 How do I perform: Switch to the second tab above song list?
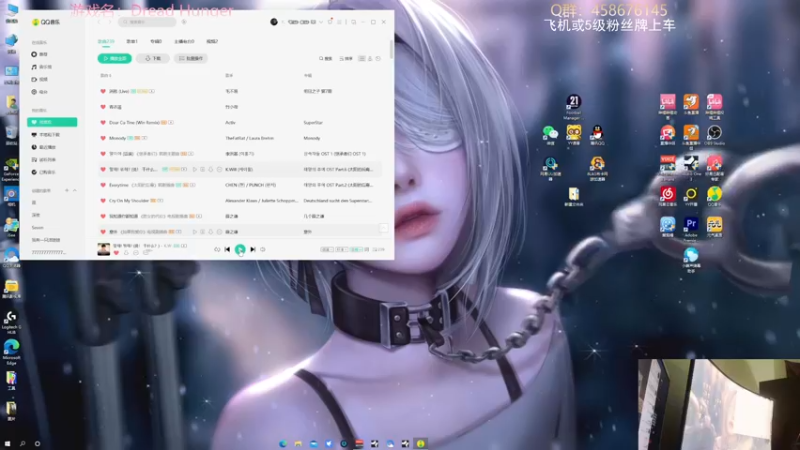(x=132, y=41)
